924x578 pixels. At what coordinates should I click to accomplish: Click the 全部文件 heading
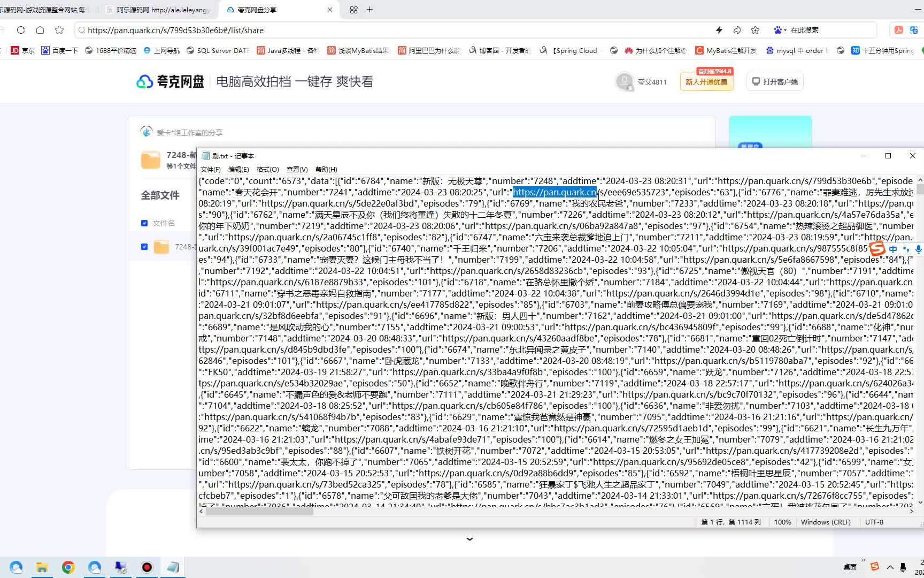click(x=160, y=195)
